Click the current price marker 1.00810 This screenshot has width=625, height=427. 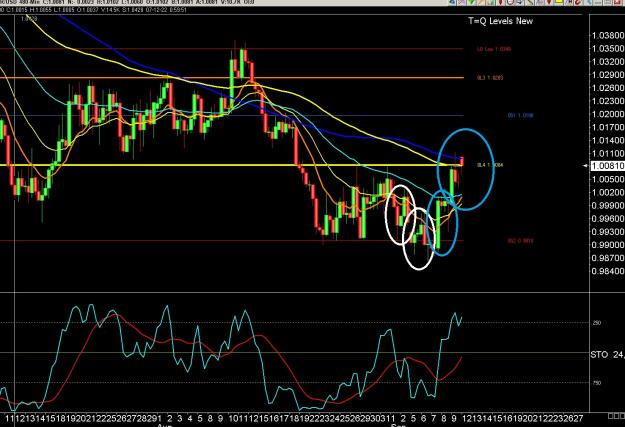(607, 165)
